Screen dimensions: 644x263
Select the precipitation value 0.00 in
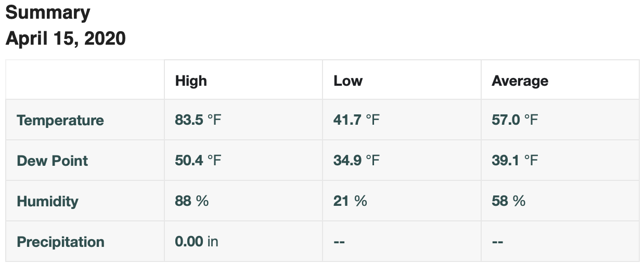point(197,242)
